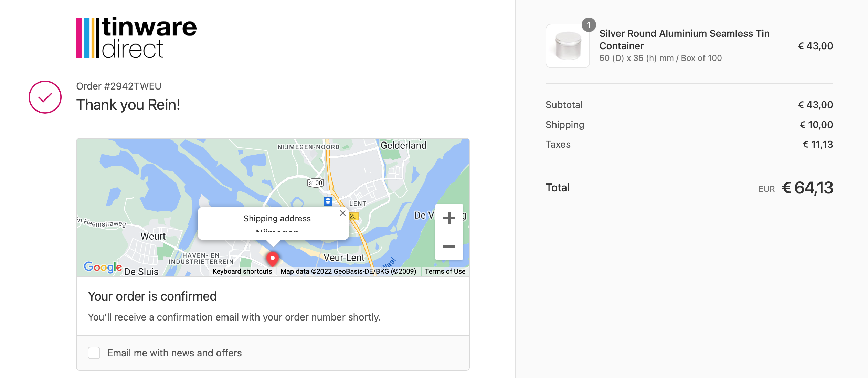The height and width of the screenshot is (378, 868).
Task: Click the Veur-Lent label on the map
Action: click(x=344, y=258)
